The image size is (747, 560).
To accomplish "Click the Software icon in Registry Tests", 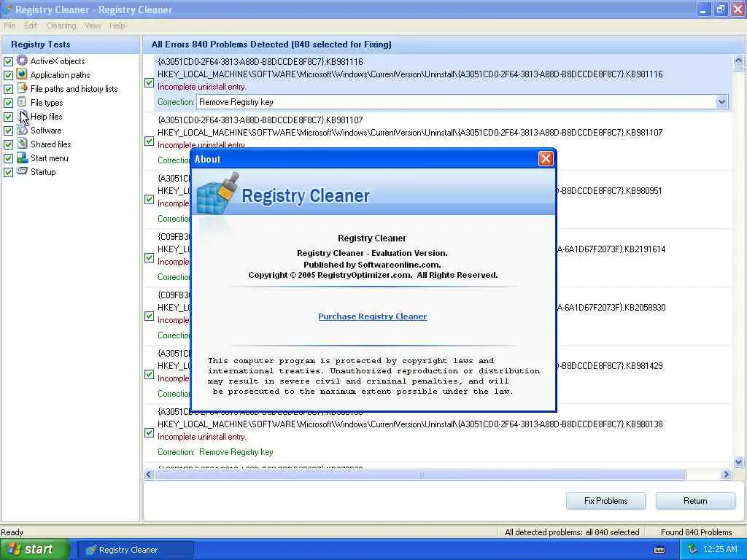I will pos(22,130).
